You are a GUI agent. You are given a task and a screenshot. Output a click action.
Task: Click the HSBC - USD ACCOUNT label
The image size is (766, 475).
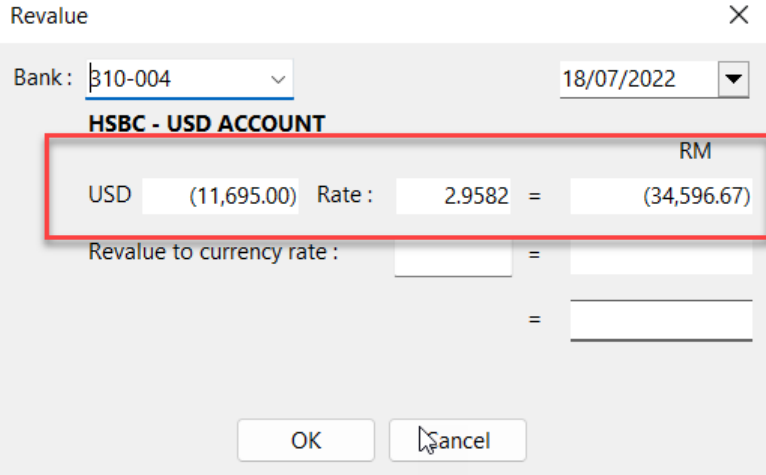tap(207, 125)
